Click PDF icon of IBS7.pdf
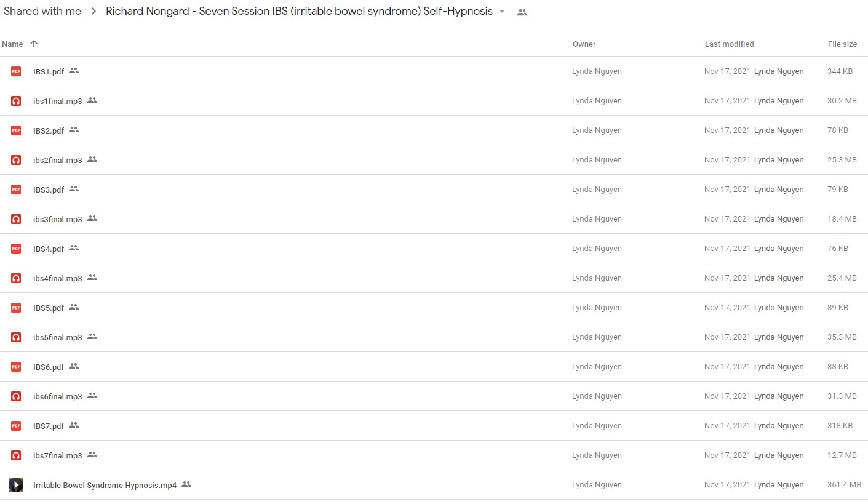This screenshot has width=868, height=504. click(16, 426)
